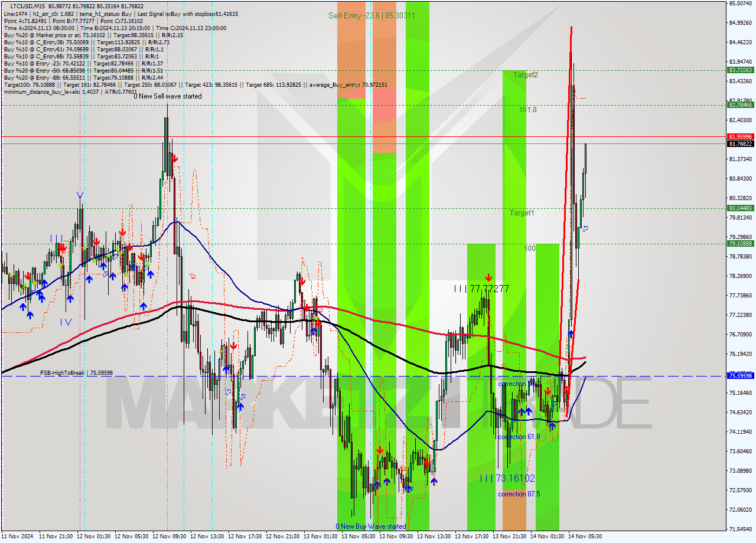Click the 'minimum_distance_buy_levels: 1.4037' info line
Image resolution: width=756 pixels, height=543 pixels.
tap(70, 91)
